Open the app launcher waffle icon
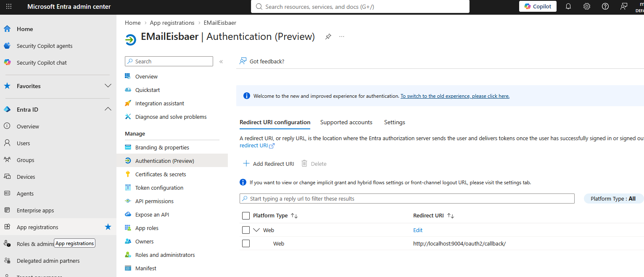644x277 pixels. tap(9, 6)
